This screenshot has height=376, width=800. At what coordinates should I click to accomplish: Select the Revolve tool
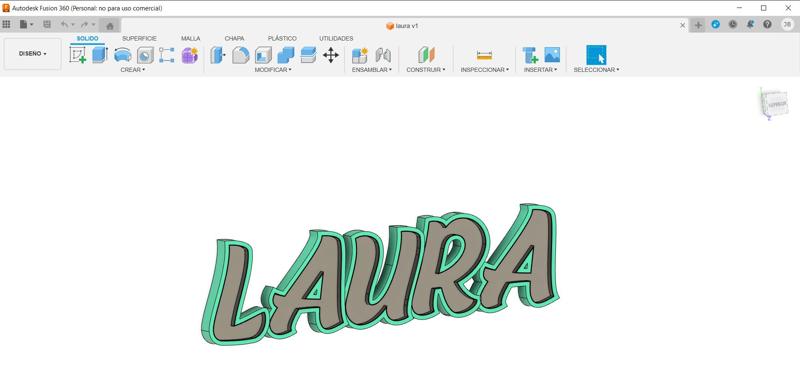click(122, 55)
